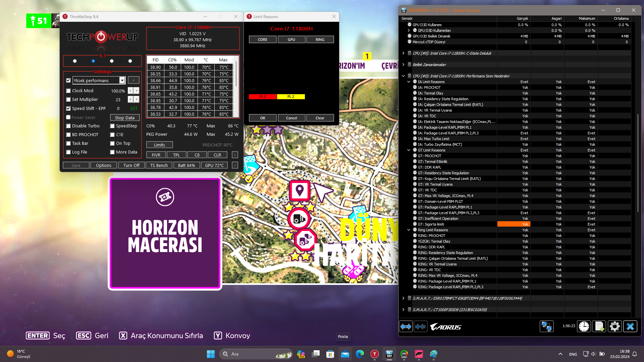Viewport: 644px width, 362px height.
Task: Click blue X close sensors icon
Action: [x=630, y=326]
